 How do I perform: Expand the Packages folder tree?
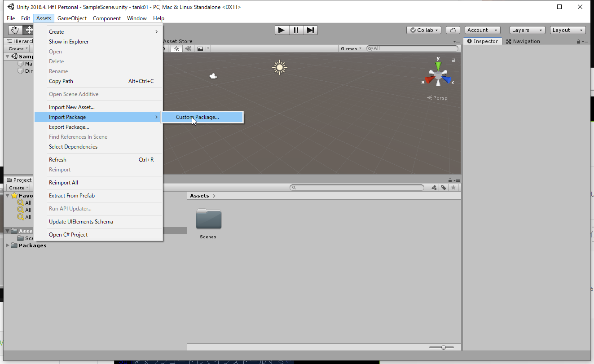click(x=7, y=246)
